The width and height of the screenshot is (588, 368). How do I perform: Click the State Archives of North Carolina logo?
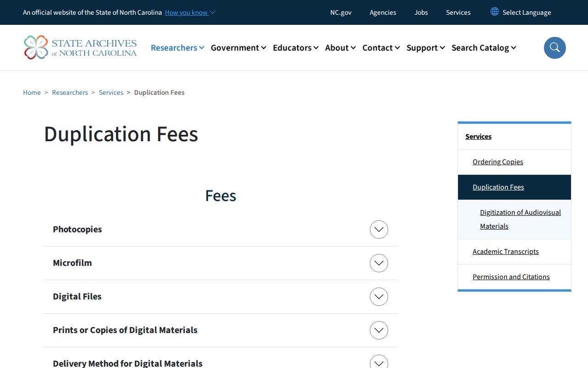pos(80,47)
